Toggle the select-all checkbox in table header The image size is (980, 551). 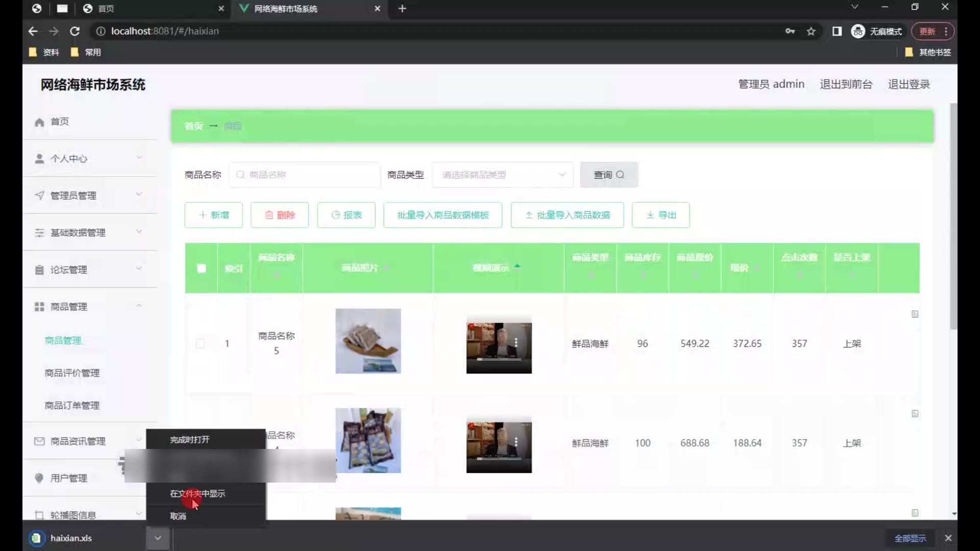click(x=202, y=268)
